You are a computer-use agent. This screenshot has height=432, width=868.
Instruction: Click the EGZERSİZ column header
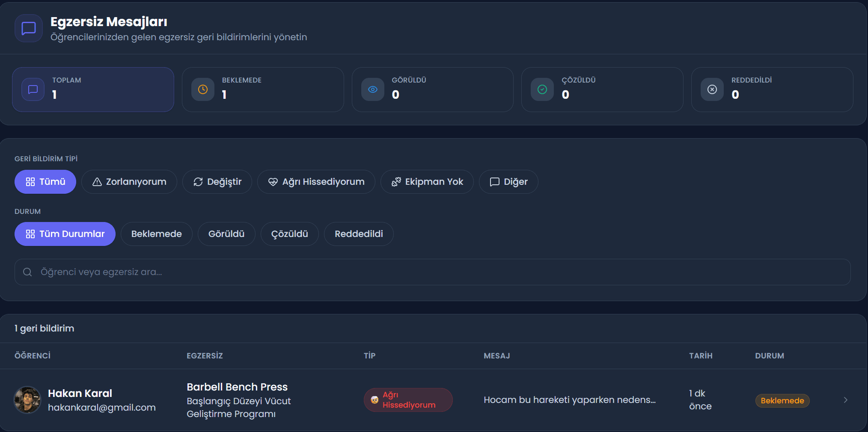[x=205, y=356]
